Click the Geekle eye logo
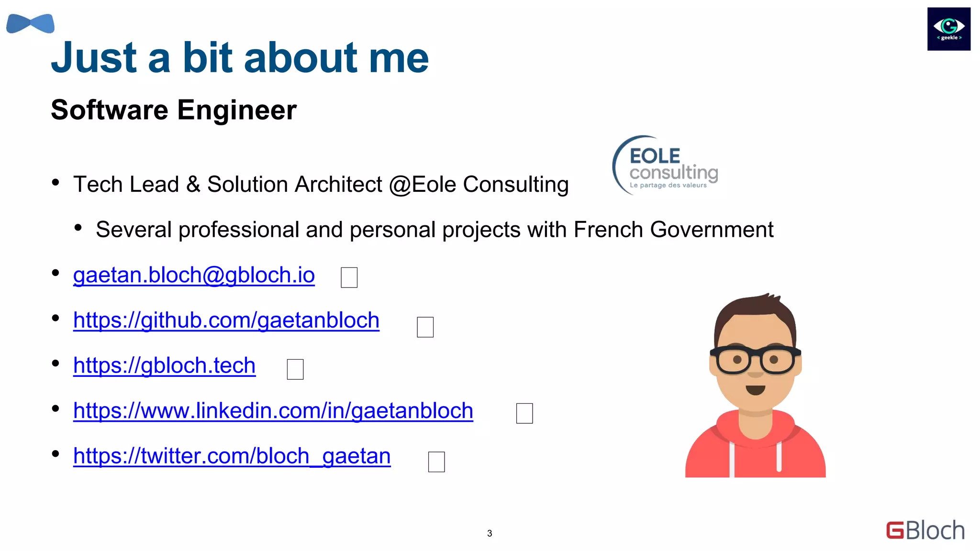The height and width of the screenshot is (551, 980). point(948,29)
